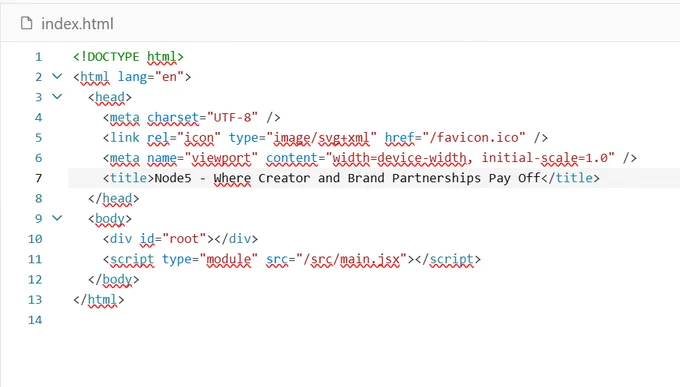
Task: Click line number 12 in the gutter
Action: pos(35,279)
